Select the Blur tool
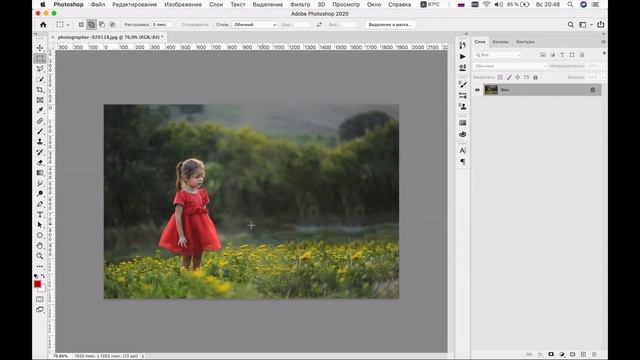Viewport: 640px width, 360px height. click(x=40, y=183)
